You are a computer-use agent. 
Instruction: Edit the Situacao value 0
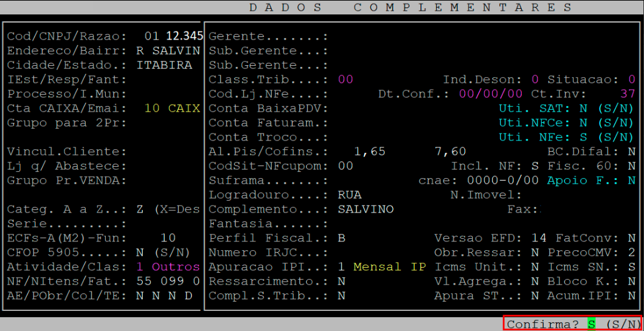[x=631, y=80]
